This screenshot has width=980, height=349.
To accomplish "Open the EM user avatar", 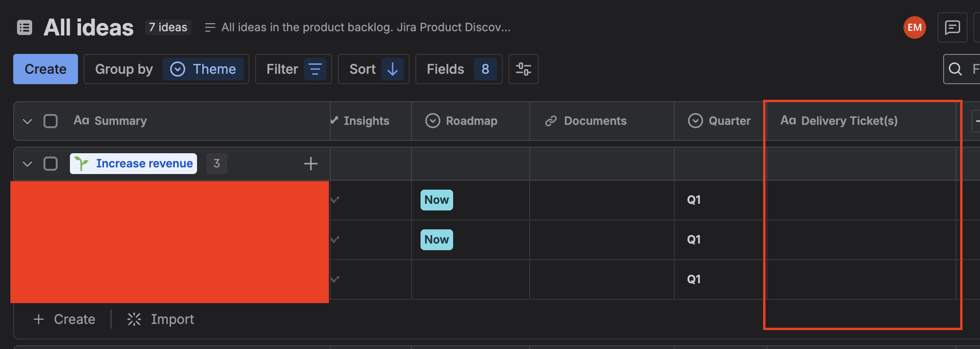I will [915, 27].
